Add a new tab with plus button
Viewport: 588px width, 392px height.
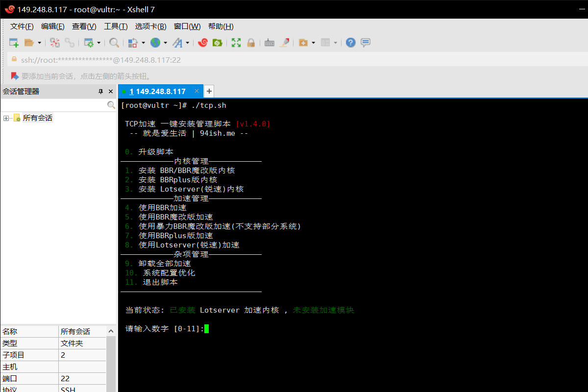(x=209, y=91)
